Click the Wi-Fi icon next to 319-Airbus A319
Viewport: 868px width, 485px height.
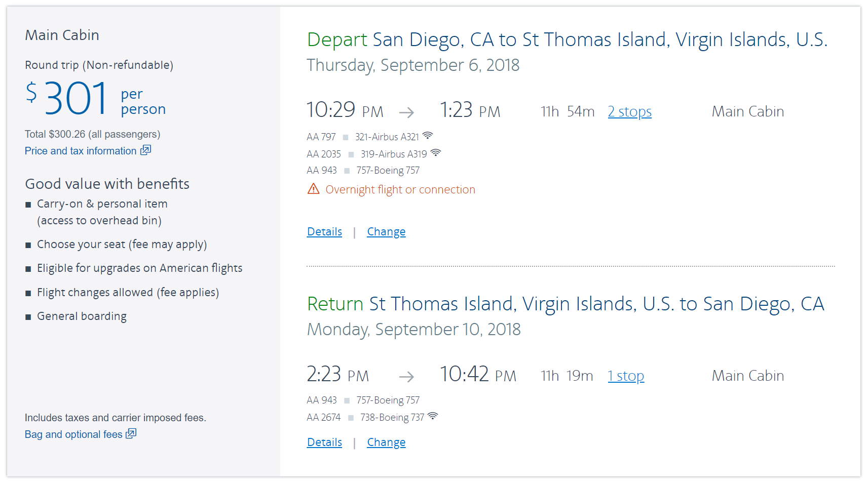pyautogui.click(x=436, y=153)
